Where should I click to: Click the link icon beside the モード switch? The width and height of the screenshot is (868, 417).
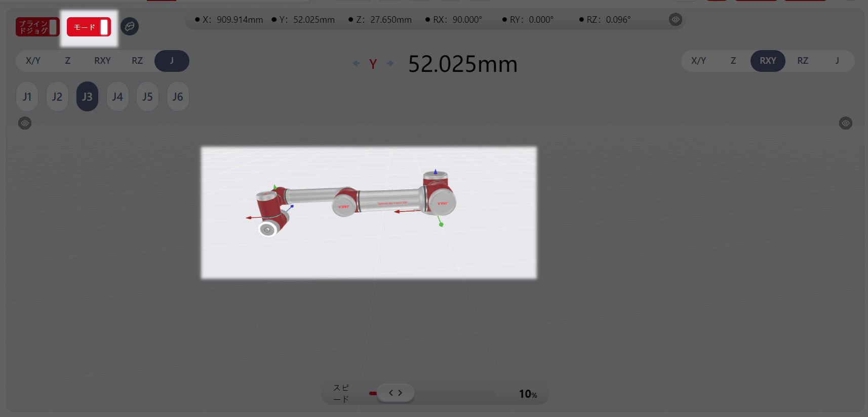(130, 26)
